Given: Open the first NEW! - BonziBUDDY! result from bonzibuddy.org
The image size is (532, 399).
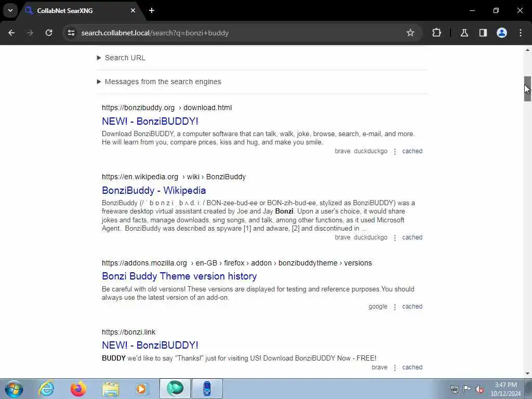Looking at the screenshot, I should pyautogui.click(x=150, y=121).
